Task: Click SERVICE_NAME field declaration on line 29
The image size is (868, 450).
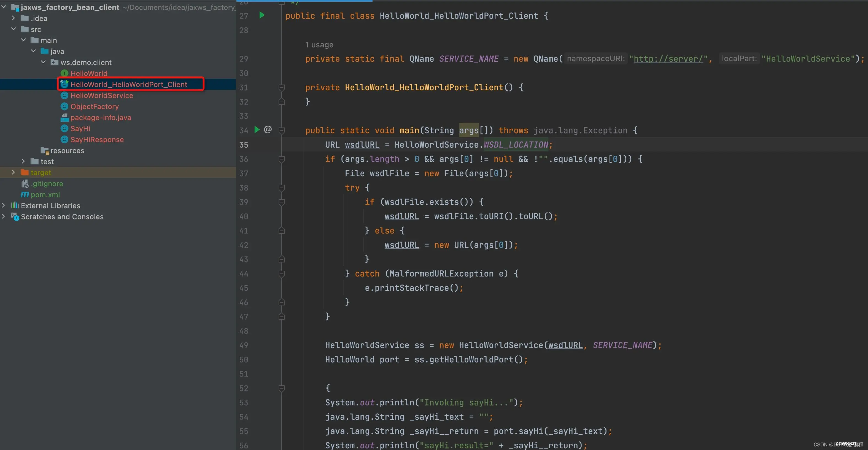Action: click(x=469, y=59)
